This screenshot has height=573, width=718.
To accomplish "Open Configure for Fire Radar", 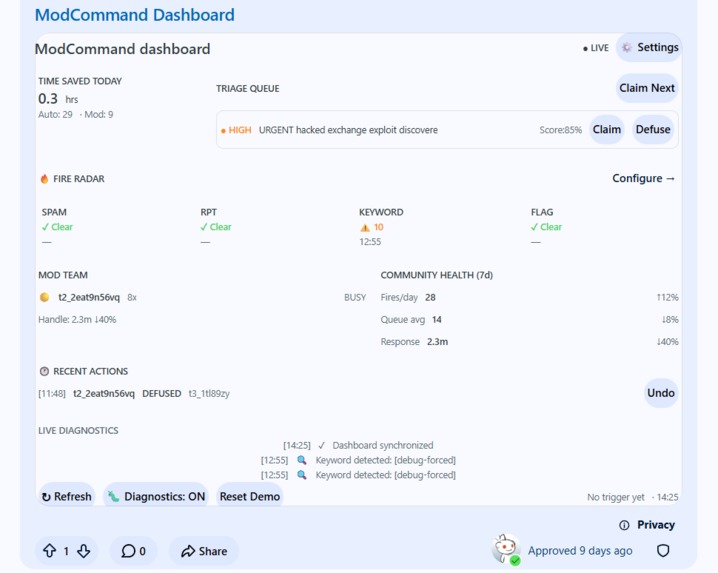I will click(643, 178).
